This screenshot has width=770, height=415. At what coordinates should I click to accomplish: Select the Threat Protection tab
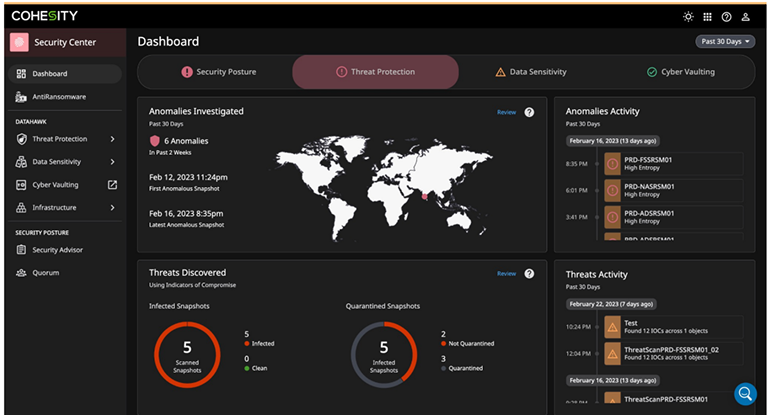tap(376, 72)
